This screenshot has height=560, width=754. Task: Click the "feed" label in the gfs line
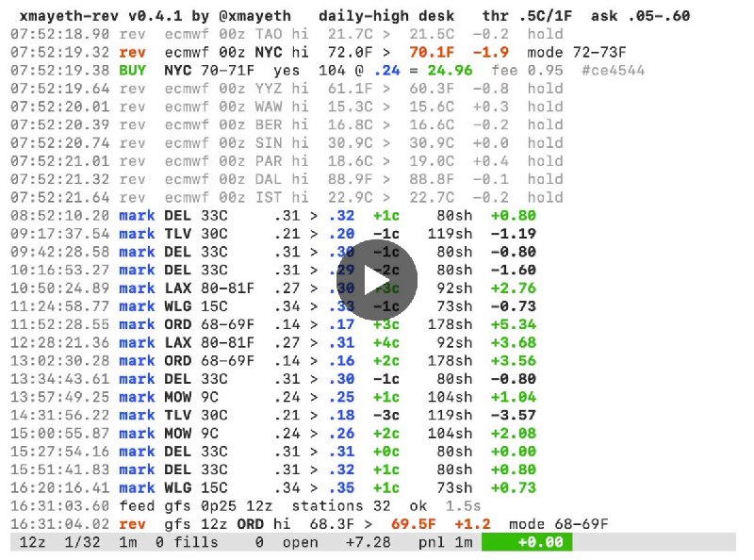[137, 506]
